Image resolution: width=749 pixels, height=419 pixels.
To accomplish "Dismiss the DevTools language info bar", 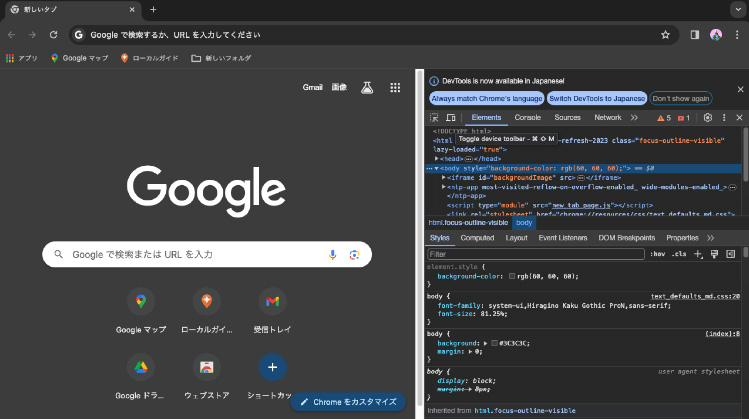I will (740, 89).
